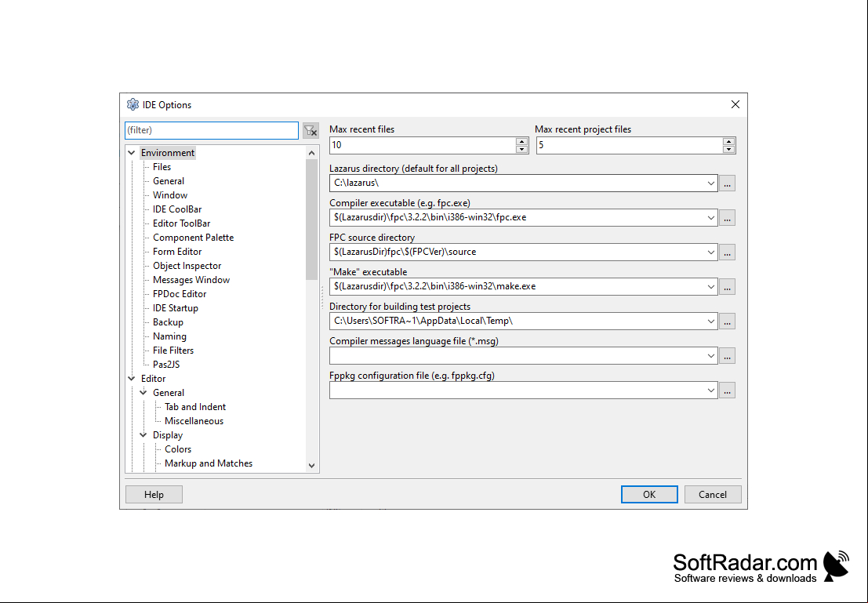Viewport: 868px width, 603px height.
Task: Open Tab and Indent options
Action: [195, 407]
